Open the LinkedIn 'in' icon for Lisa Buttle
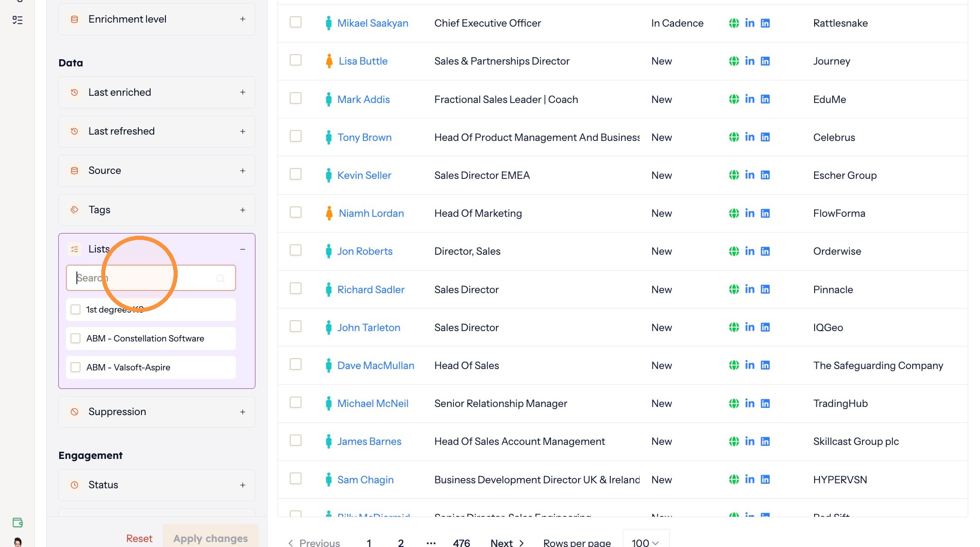980x547 pixels. (x=749, y=61)
